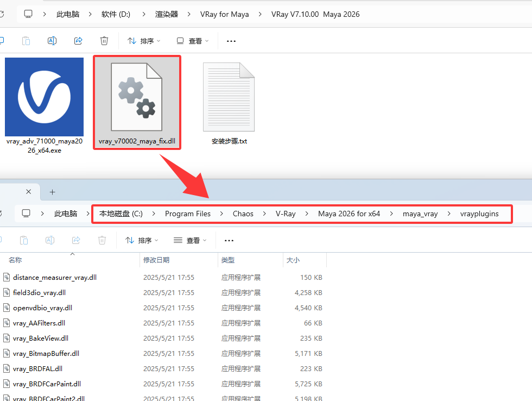Click the Rename icon in the vrayplugins window toolbar
The width and height of the screenshot is (532, 401).
tap(50, 240)
